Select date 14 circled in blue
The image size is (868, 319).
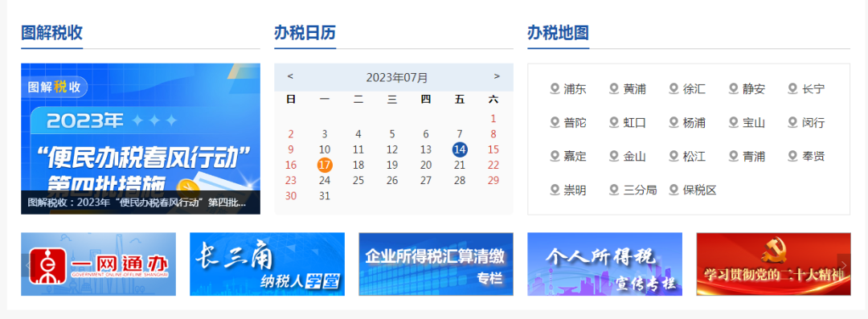tap(460, 149)
